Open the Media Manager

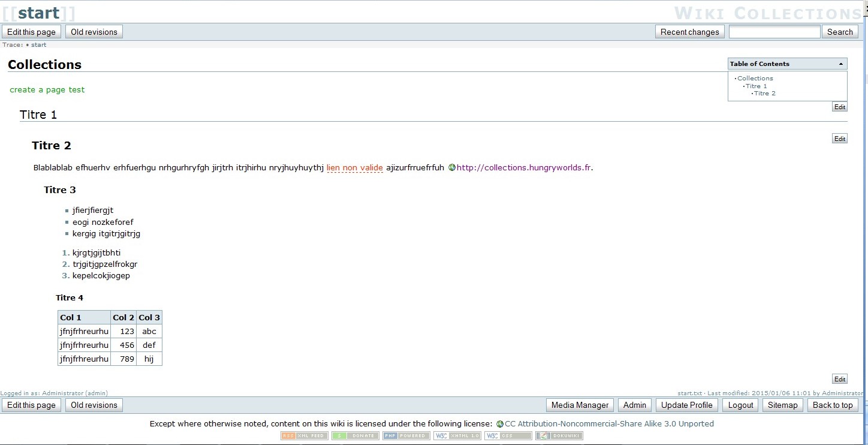tap(580, 405)
